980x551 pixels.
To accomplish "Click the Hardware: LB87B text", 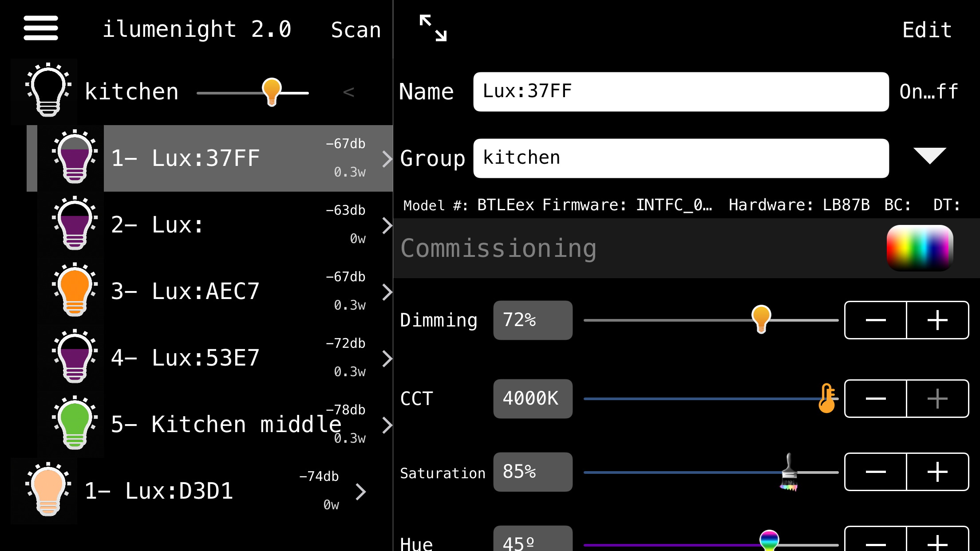I will pos(799,205).
